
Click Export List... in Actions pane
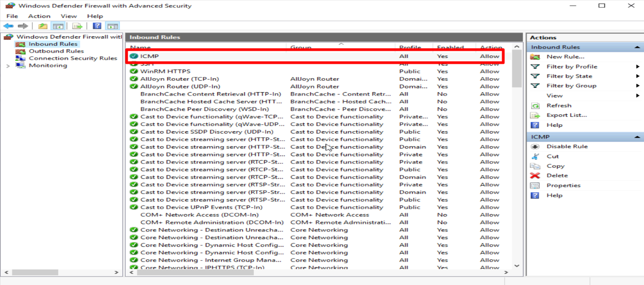[566, 115]
